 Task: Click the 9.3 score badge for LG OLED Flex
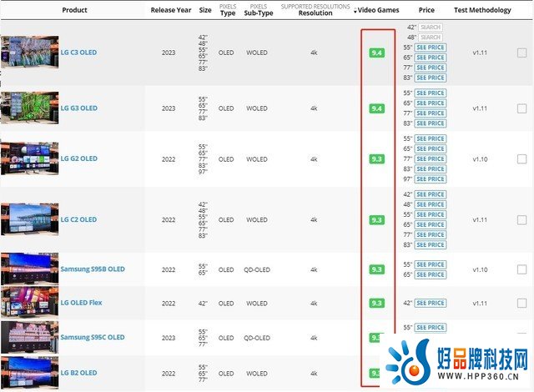(377, 304)
